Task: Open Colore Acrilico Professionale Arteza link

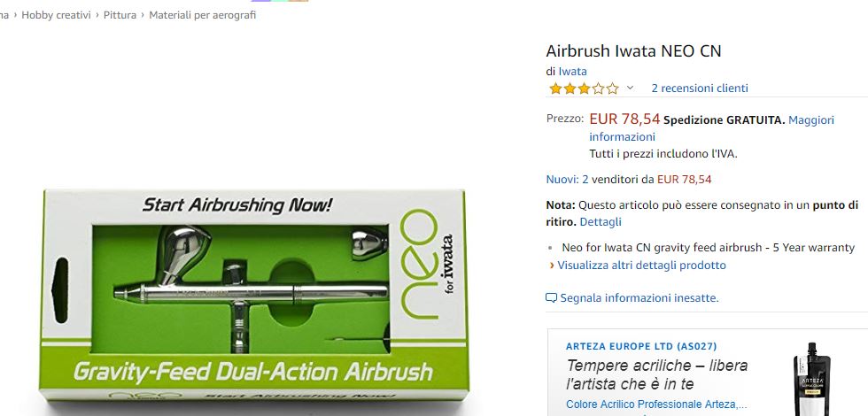Action: [656, 404]
